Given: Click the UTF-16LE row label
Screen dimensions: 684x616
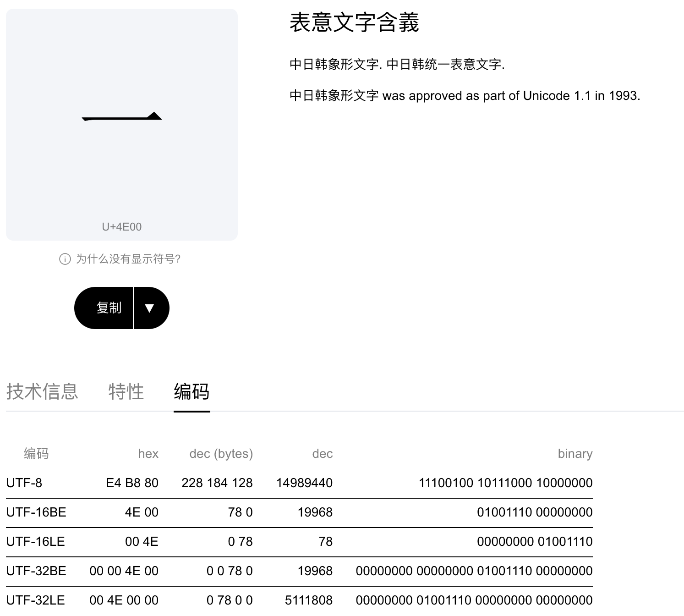Looking at the screenshot, I should click(x=36, y=542).
